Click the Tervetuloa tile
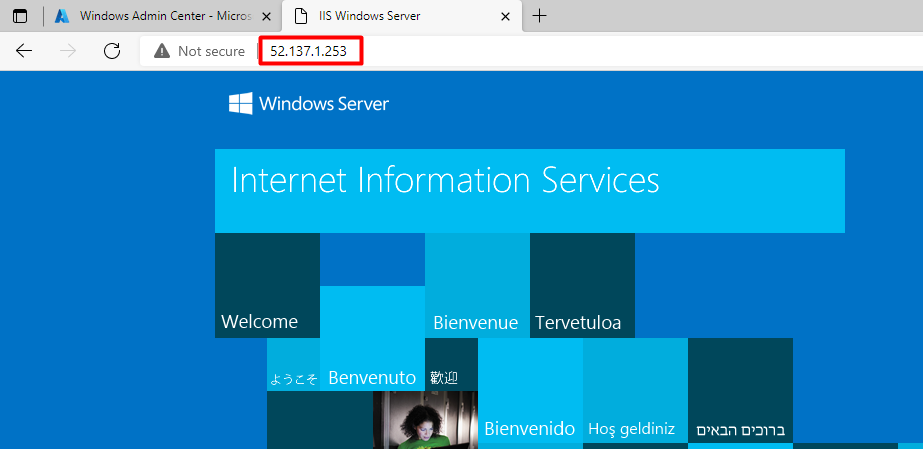Viewport: 923px width, 449px height. pyautogui.click(x=582, y=285)
